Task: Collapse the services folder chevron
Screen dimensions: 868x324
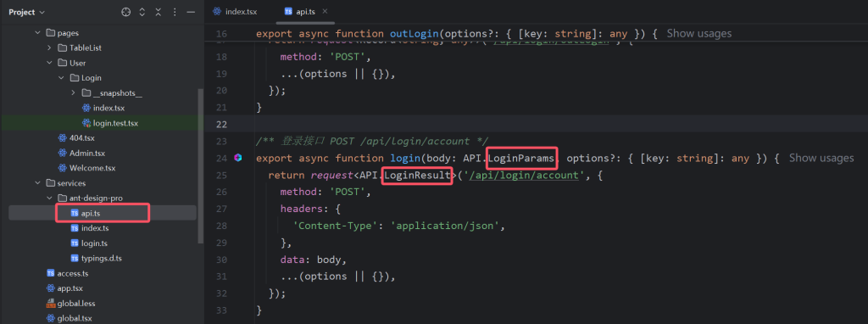Action: click(x=37, y=182)
